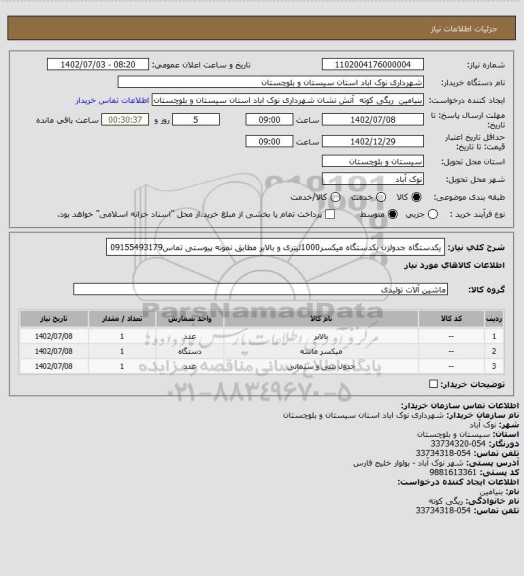Click the need number field 1102004176000004
The width and height of the screenshot is (524, 576).
373,64
